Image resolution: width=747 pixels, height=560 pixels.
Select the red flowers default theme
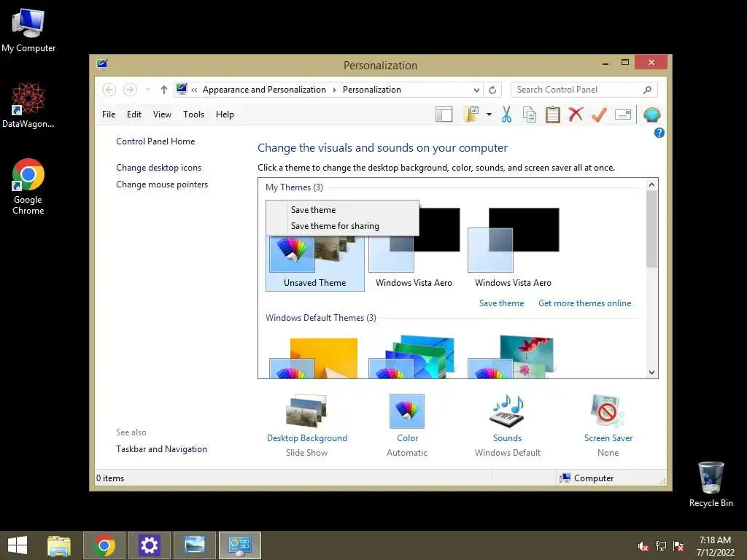(x=511, y=357)
